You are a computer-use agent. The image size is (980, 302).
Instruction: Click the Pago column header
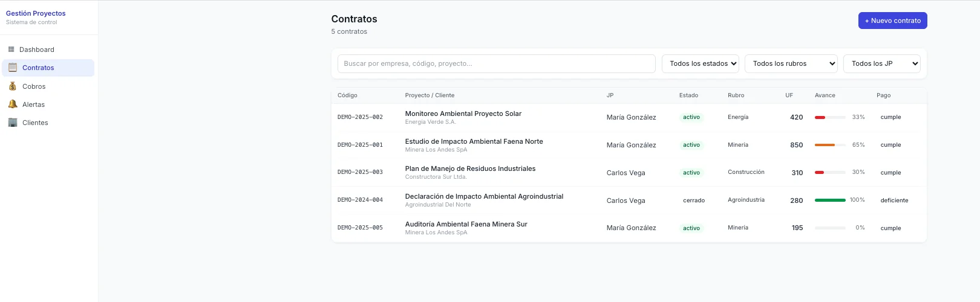pos(883,95)
